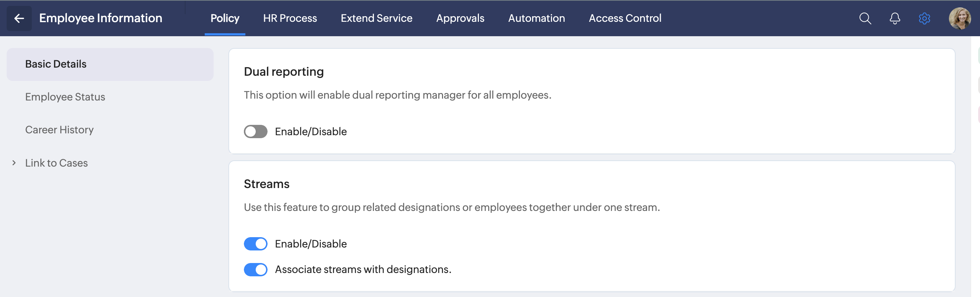Open the settings gear icon

[x=924, y=18]
